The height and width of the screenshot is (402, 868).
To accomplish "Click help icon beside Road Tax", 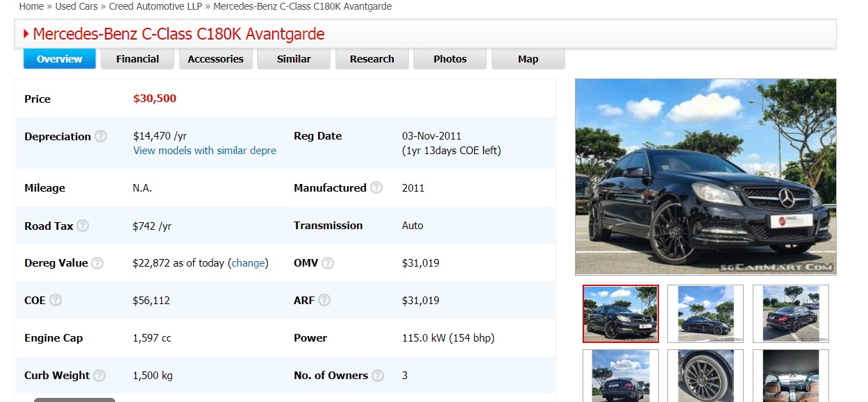I will tap(83, 226).
